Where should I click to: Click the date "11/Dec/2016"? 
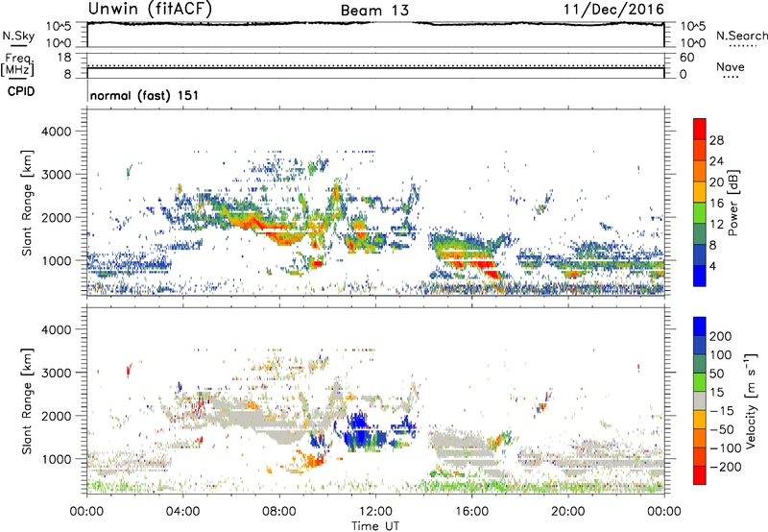pos(613,10)
